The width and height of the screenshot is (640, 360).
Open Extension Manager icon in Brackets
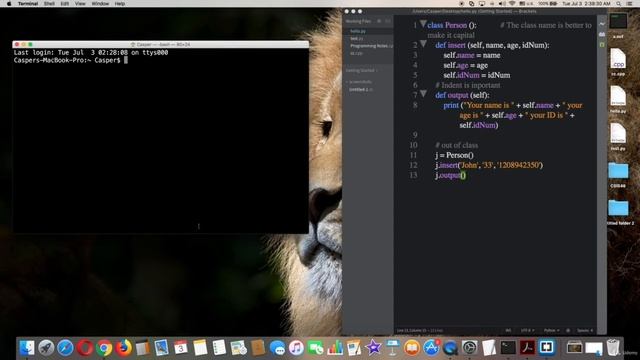(x=602, y=35)
